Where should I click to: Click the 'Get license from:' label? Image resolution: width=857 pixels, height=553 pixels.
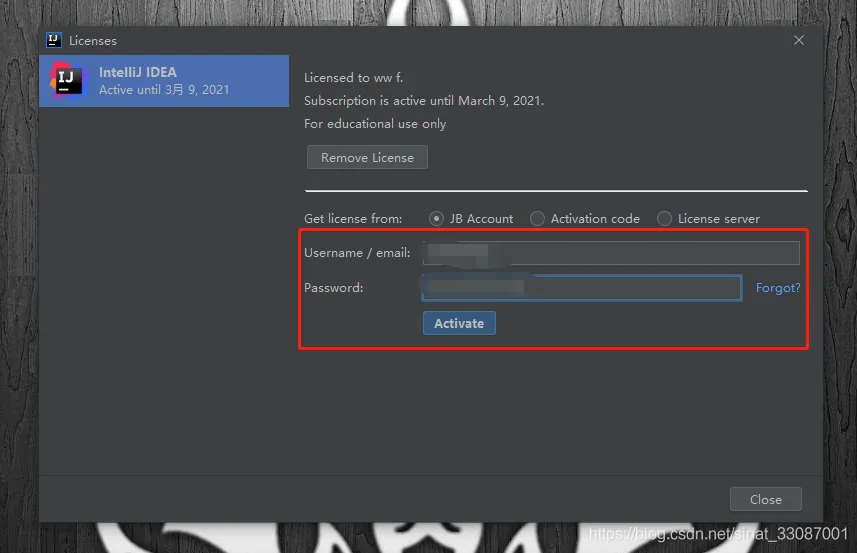point(353,219)
